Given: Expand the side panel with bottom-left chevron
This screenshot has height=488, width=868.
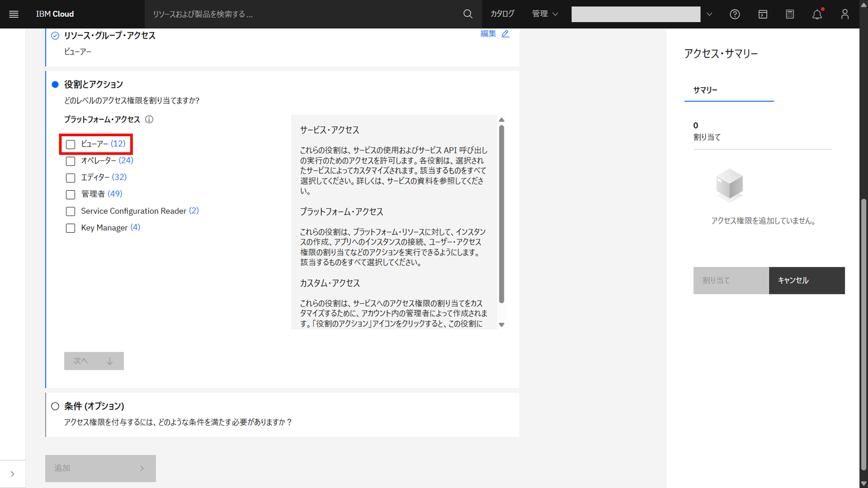Looking at the screenshot, I should [13, 474].
